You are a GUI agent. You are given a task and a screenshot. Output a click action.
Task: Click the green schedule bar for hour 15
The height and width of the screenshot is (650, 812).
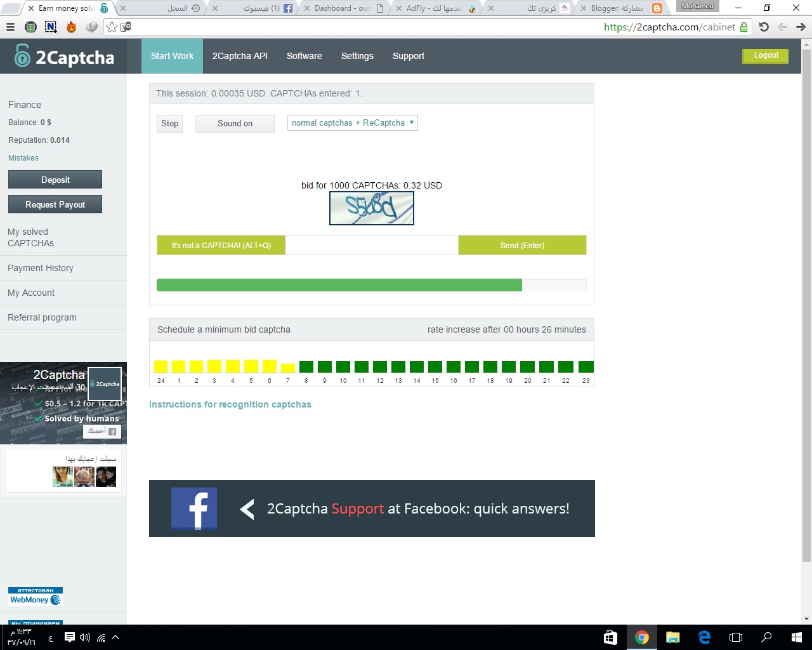pyautogui.click(x=435, y=366)
